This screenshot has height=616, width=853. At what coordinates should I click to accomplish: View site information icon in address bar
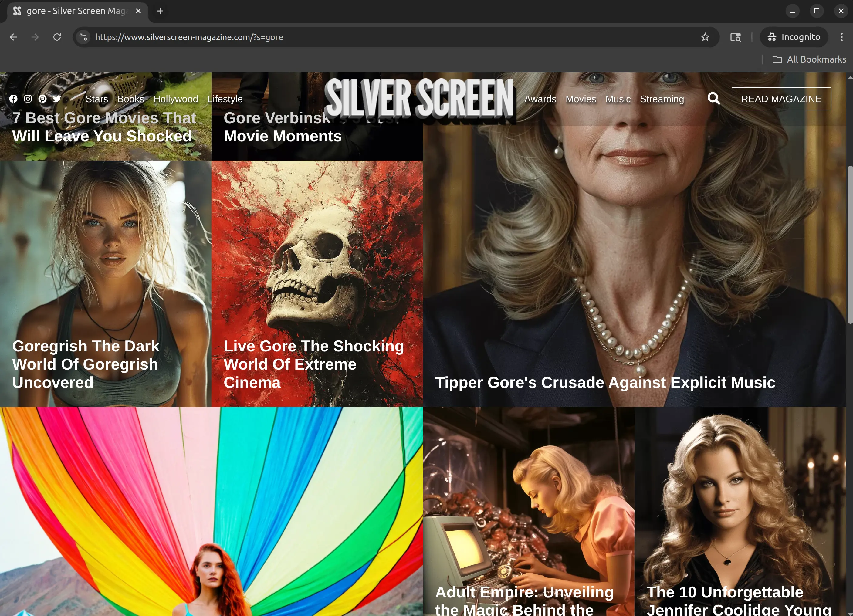click(83, 37)
